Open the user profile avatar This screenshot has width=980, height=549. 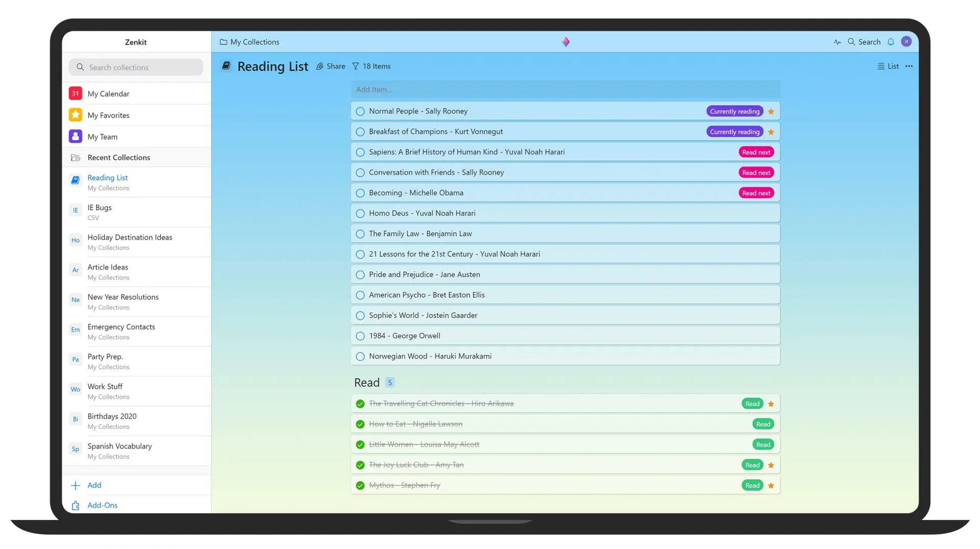[x=906, y=41]
